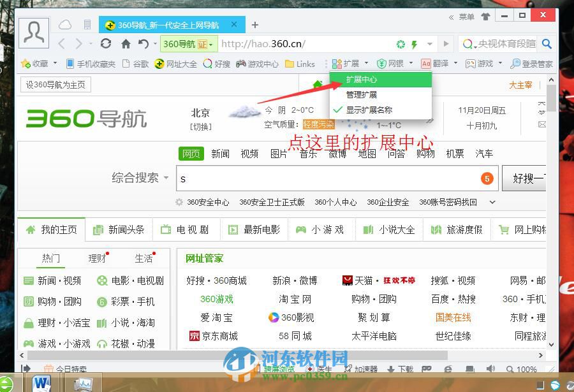Image resolution: width=574 pixels, height=392 pixels.
Task: Enable 跨屏浏览 cross-screen browsing
Action: point(276,368)
